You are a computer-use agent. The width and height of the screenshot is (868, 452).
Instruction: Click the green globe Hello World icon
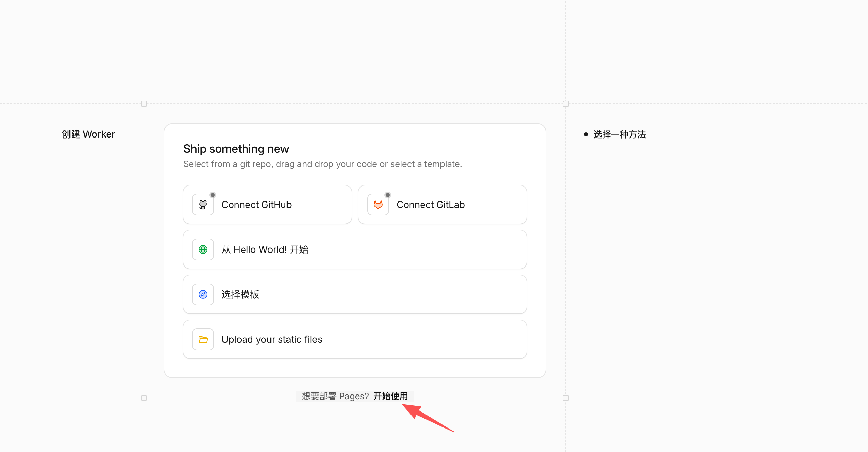pyautogui.click(x=203, y=249)
